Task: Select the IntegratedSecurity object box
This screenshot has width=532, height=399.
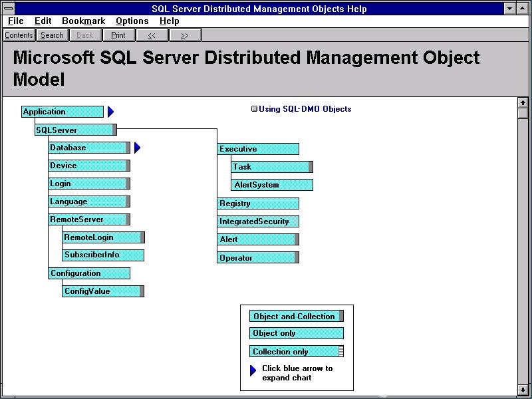Action: tap(258, 221)
